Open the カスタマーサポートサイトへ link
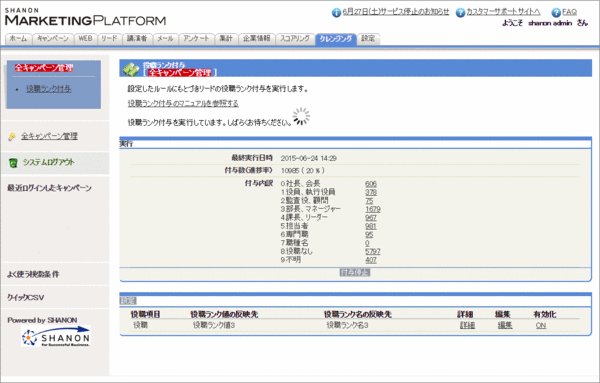 pyautogui.click(x=503, y=12)
